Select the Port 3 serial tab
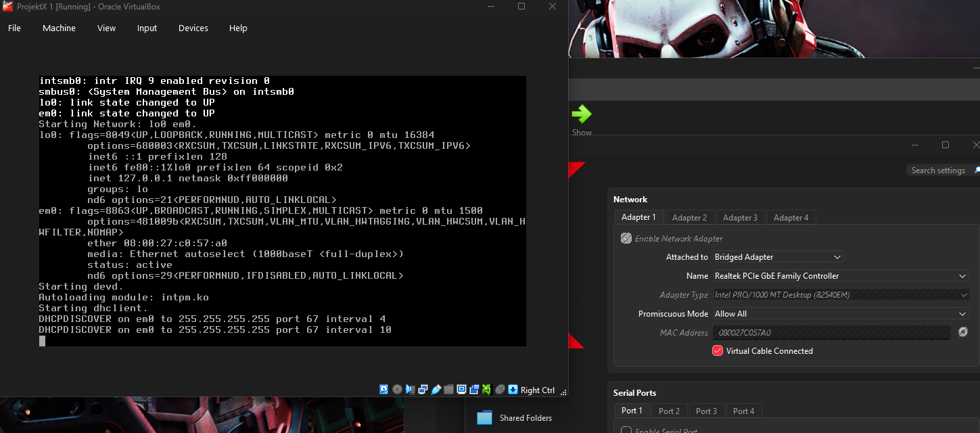The width and height of the screenshot is (980, 433). pyautogui.click(x=706, y=411)
